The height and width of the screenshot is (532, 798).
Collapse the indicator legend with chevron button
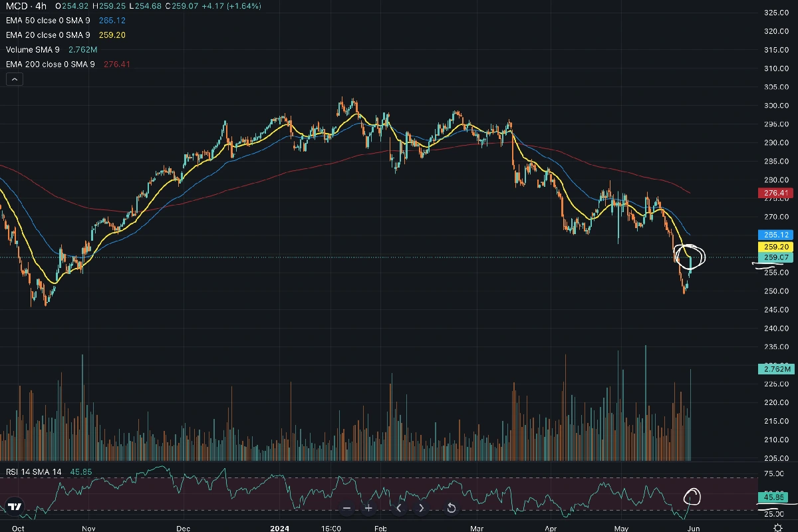pos(14,79)
